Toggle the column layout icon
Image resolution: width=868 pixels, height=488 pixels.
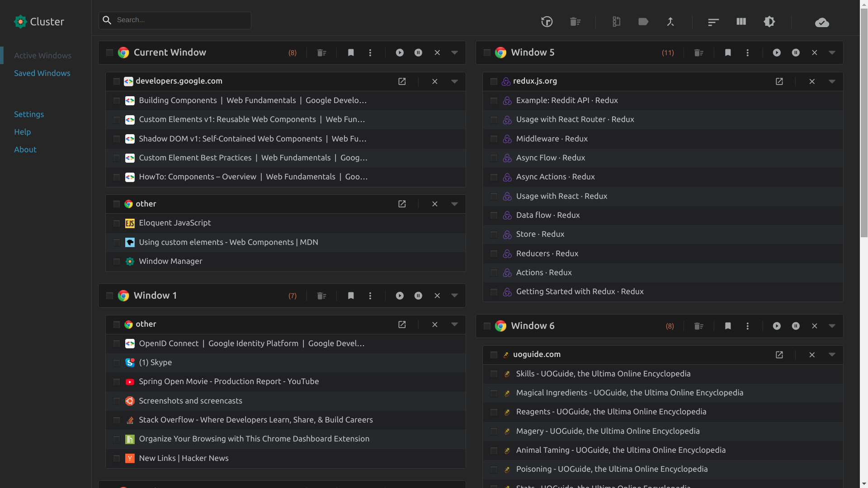pyautogui.click(x=741, y=22)
